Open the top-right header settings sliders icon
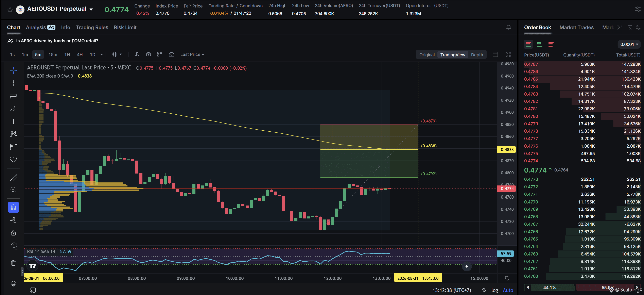Screen dimensions: 644x295 (x=638, y=9)
